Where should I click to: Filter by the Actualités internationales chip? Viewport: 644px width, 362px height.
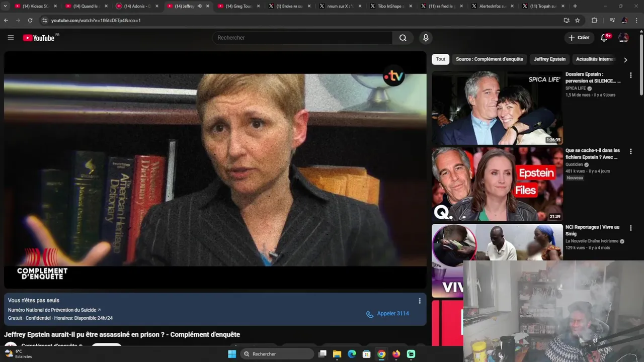(x=595, y=59)
